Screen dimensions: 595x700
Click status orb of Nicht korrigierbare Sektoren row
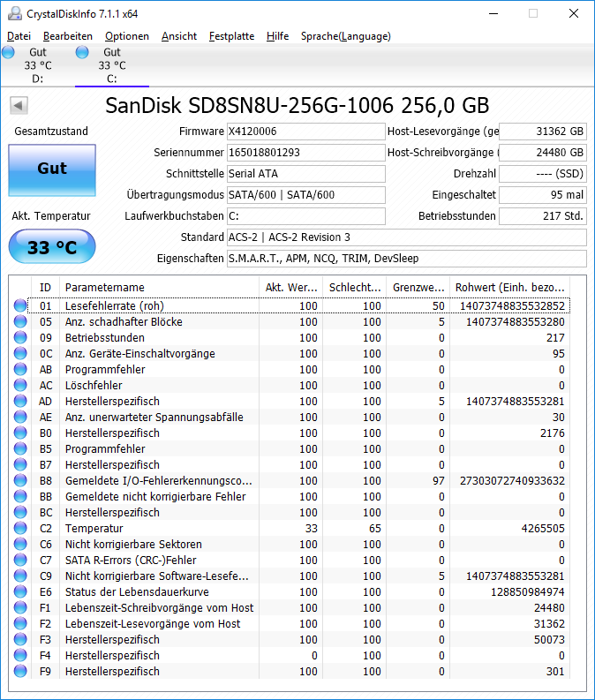[x=20, y=544]
